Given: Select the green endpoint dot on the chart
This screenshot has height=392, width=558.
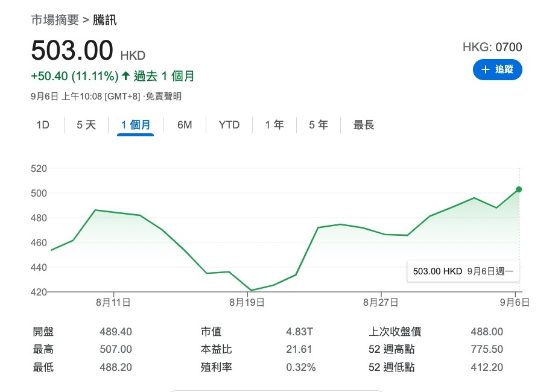Looking at the screenshot, I should coord(519,189).
